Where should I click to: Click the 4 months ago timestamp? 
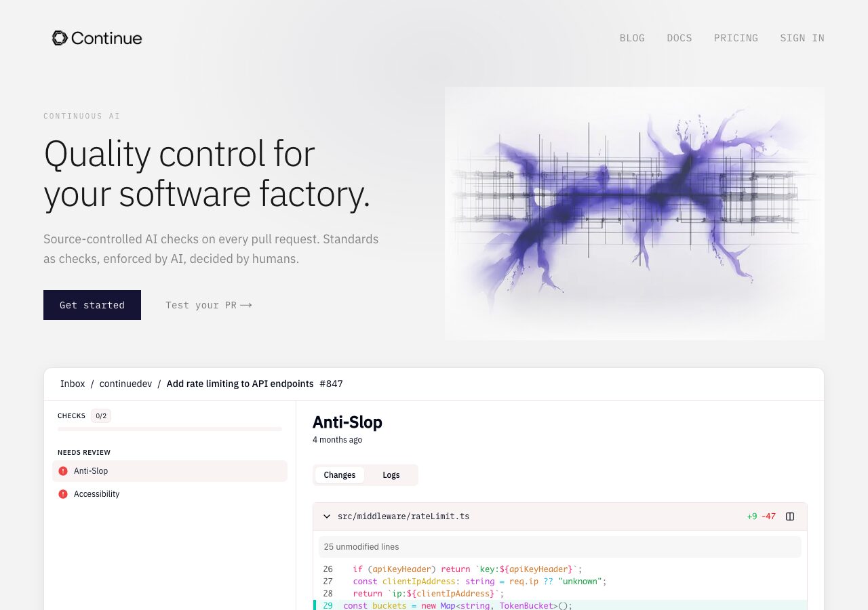point(337,440)
